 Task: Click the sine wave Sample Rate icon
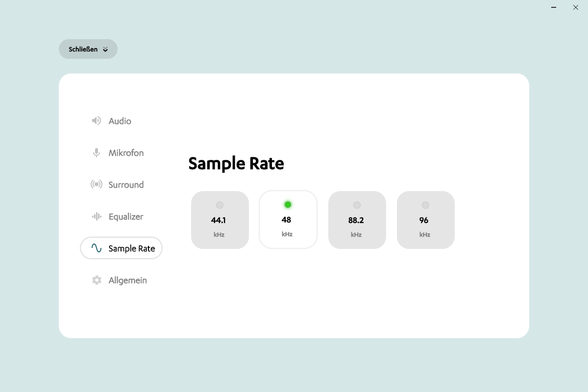pos(97,248)
